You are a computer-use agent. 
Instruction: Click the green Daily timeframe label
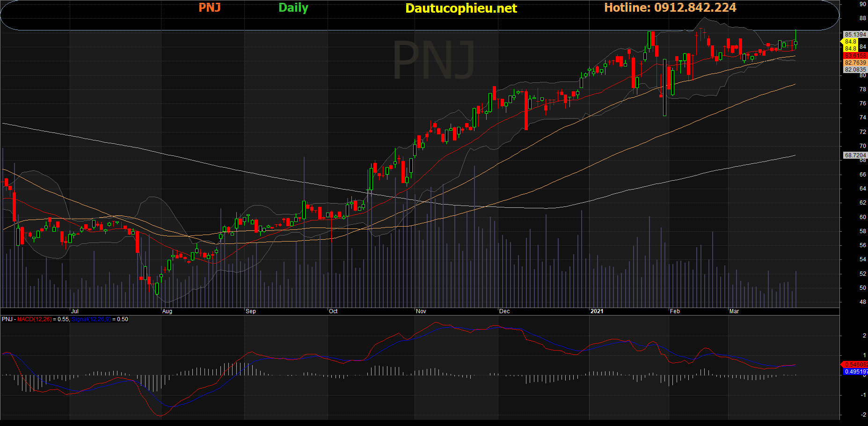(x=293, y=8)
